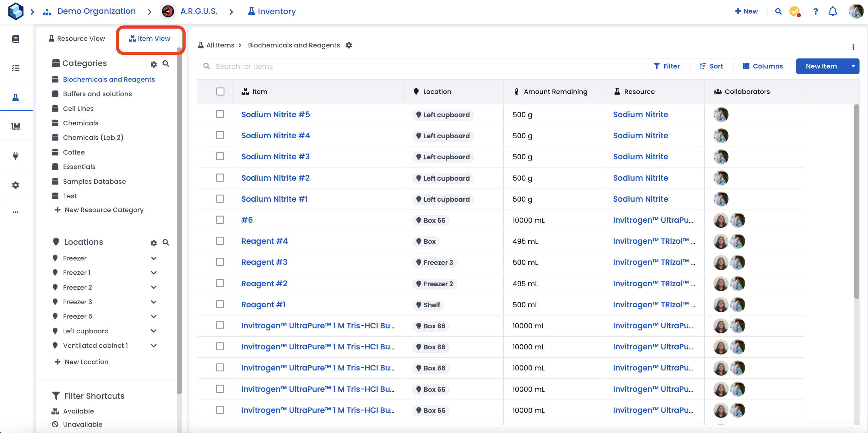Click the Locations search icon
The width and height of the screenshot is (868, 433).
(x=166, y=243)
